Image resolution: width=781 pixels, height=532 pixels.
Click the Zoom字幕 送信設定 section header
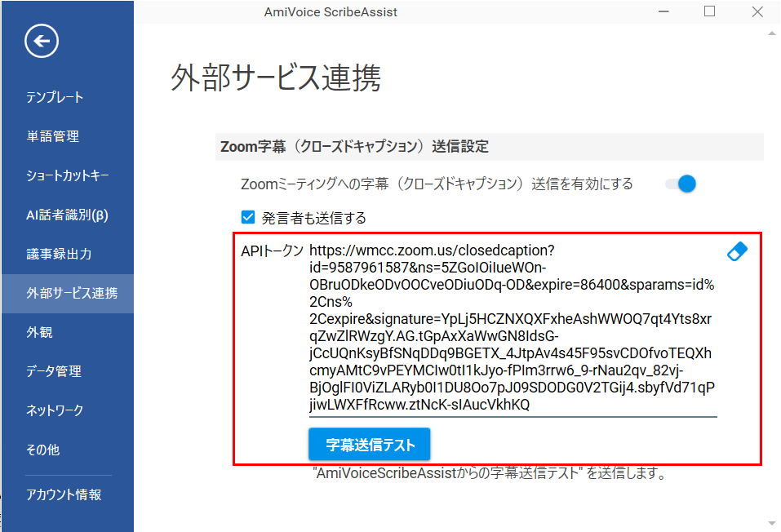coord(489,147)
